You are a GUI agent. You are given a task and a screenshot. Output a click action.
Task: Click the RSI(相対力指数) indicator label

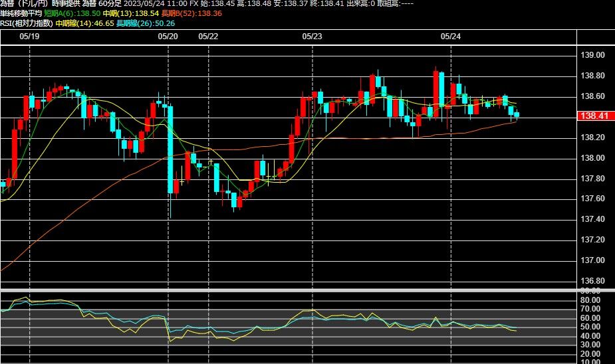pyautogui.click(x=27, y=23)
